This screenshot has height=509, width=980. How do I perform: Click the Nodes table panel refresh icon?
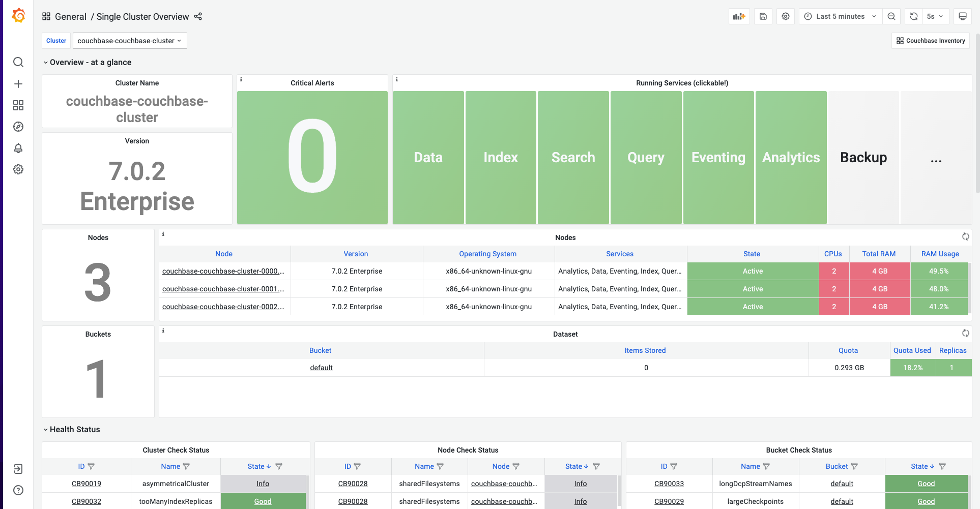tap(965, 236)
